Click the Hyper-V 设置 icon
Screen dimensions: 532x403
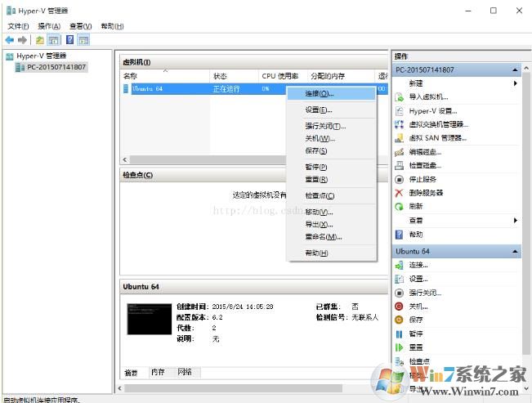pos(400,111)
